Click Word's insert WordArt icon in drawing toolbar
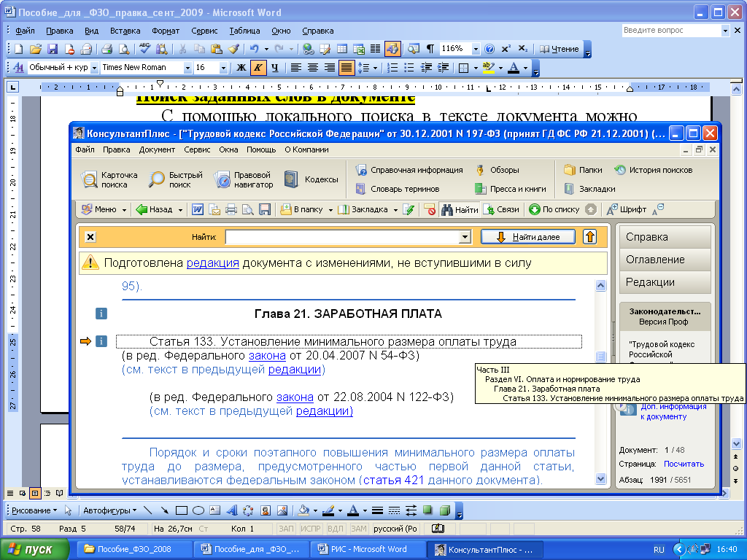747x560 pixels. (231, 510)
